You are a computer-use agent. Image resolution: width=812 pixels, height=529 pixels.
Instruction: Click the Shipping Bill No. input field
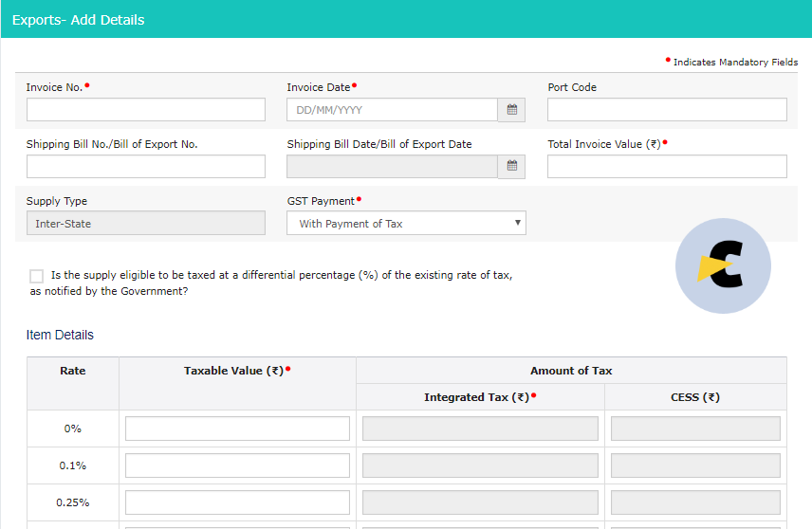(146, 166)
